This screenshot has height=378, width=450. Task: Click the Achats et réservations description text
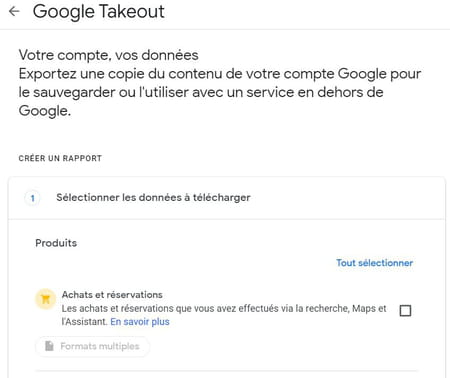(224, 315)
